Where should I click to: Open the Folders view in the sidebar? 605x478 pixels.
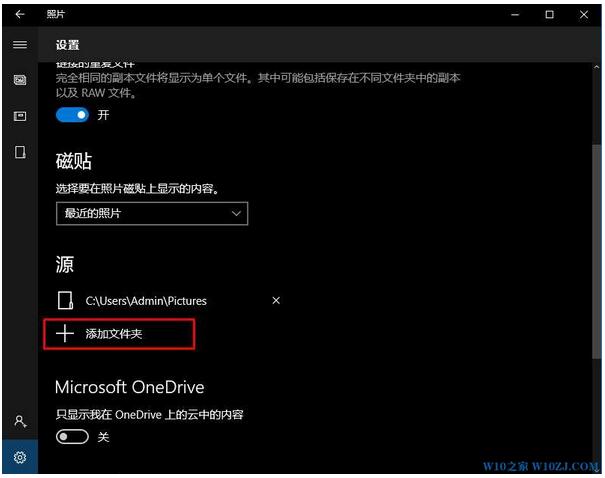point(20,152)
